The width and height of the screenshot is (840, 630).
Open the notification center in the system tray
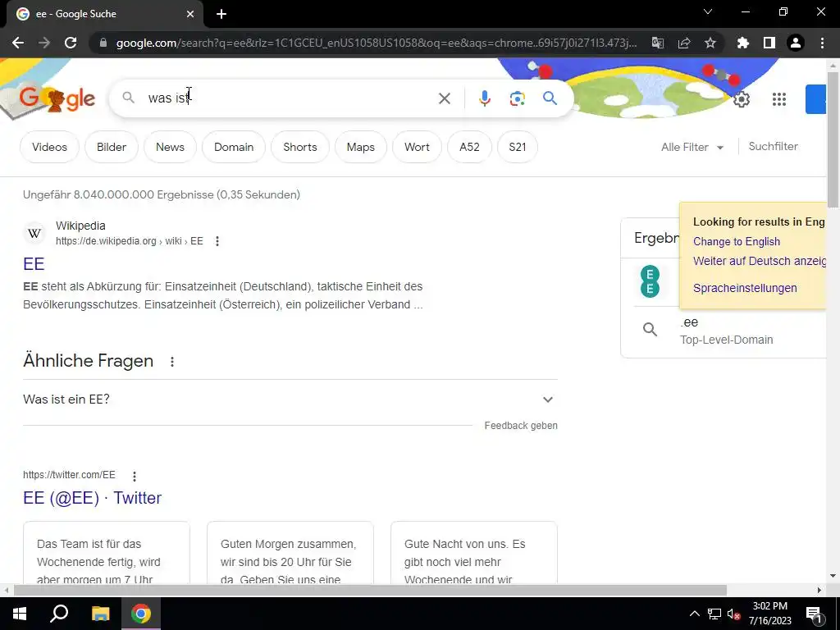[x=814, y=614]
